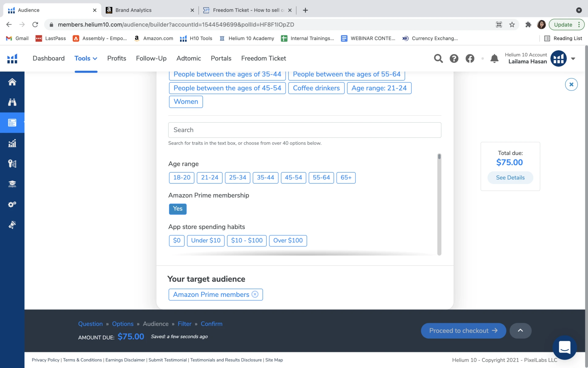Viewport: 588px width, 368px height.
Task: Expand the bottom bar with chevron button
Action: click(520, 331)
